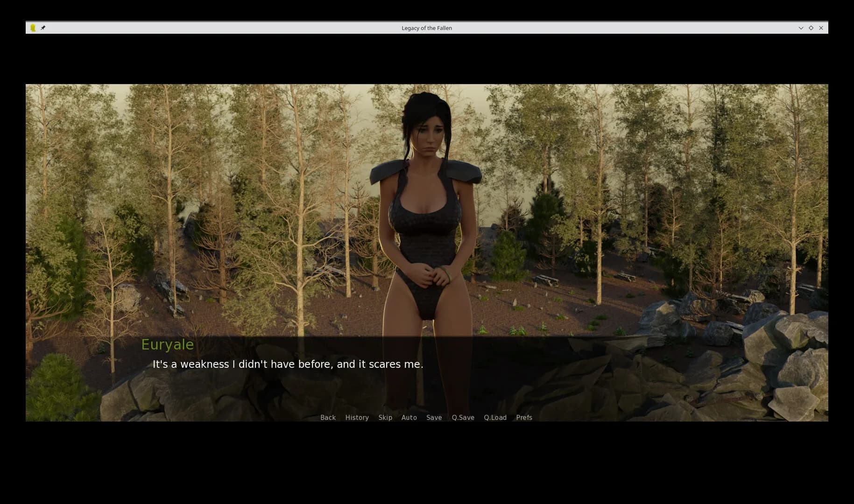Activate the Skip control
The height and width of the screenshot is (504, 854).
click(385, 418)
